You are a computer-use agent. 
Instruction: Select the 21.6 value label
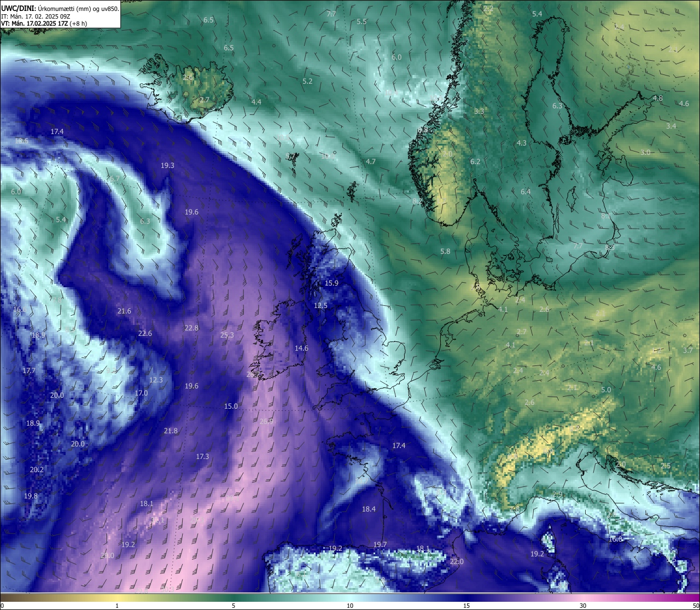pos(124,311)
